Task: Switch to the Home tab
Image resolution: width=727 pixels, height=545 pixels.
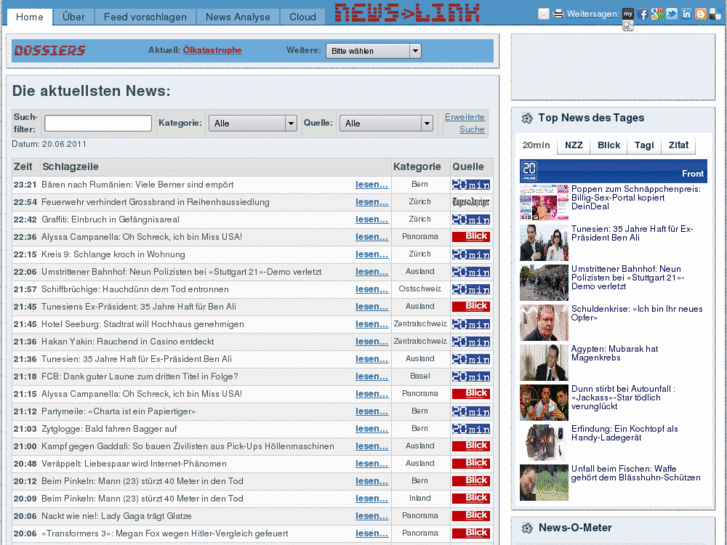Action: [30, 17]
